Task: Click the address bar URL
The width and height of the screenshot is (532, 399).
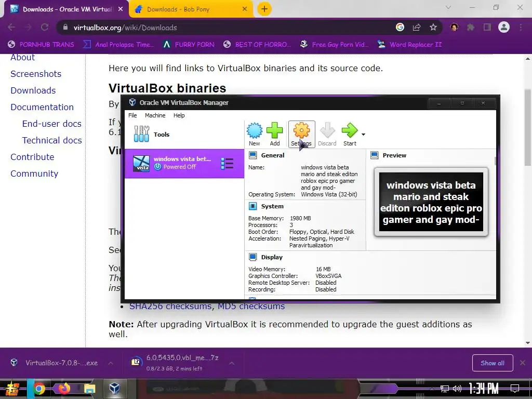Action: (125, 28)
